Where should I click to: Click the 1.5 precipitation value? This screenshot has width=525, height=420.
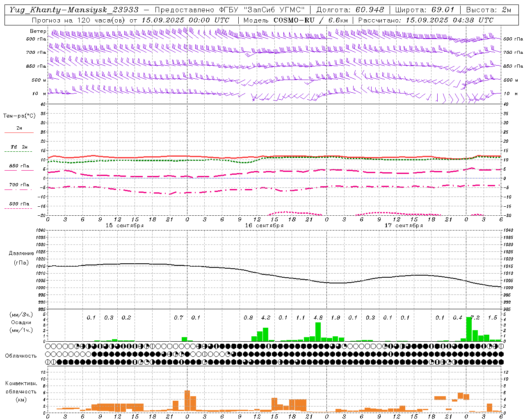pos(493,318)
